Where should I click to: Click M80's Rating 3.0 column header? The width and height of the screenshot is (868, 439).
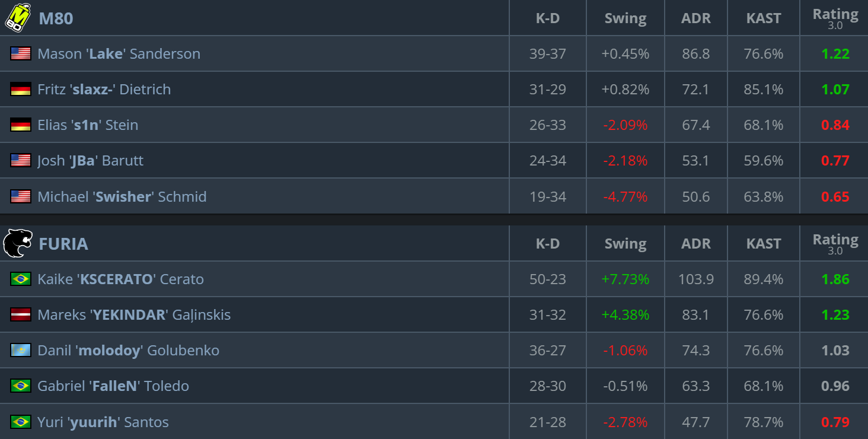[x=835, y=18]
